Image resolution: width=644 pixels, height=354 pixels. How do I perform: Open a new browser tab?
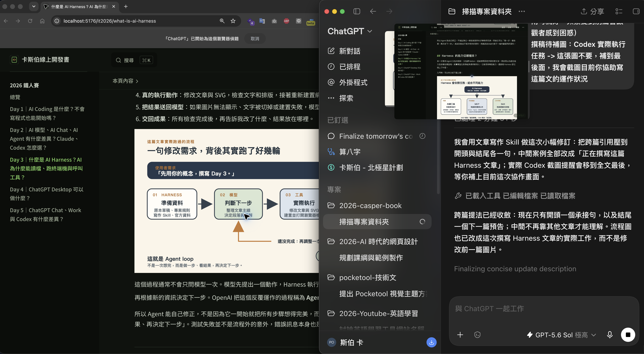pos(126,6)
